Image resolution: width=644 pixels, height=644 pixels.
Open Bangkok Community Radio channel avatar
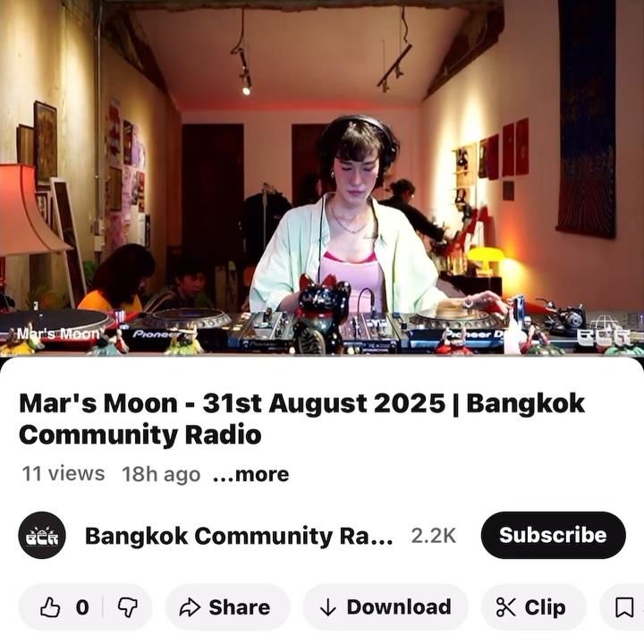[42, 535]
